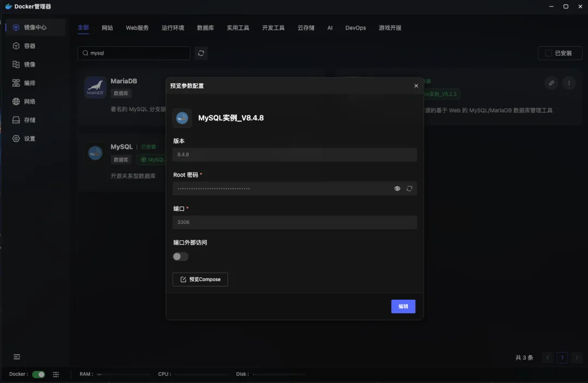The width and height of the screenshot is (588, 383).
Task: Click the Root 密码 password field
Action: [x=295, y=189]
